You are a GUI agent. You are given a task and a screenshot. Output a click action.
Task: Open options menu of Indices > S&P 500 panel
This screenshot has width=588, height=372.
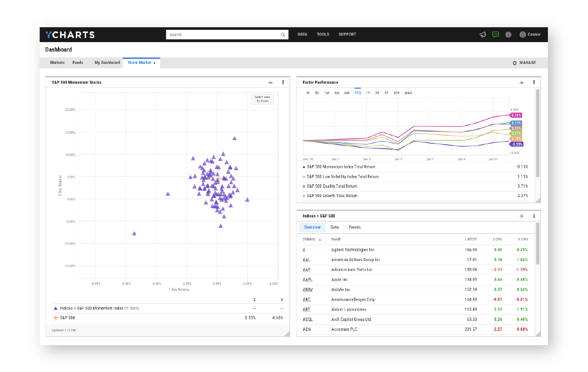coord(534,216)
